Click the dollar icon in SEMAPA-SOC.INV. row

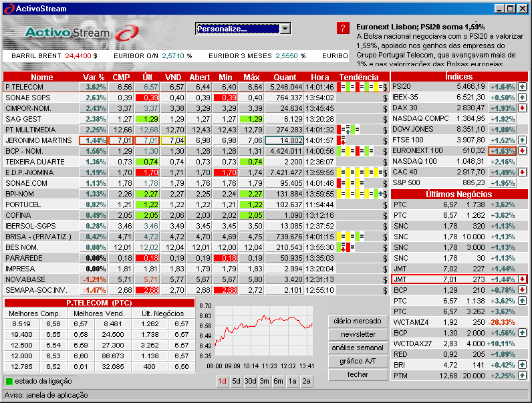pos(385,291)
